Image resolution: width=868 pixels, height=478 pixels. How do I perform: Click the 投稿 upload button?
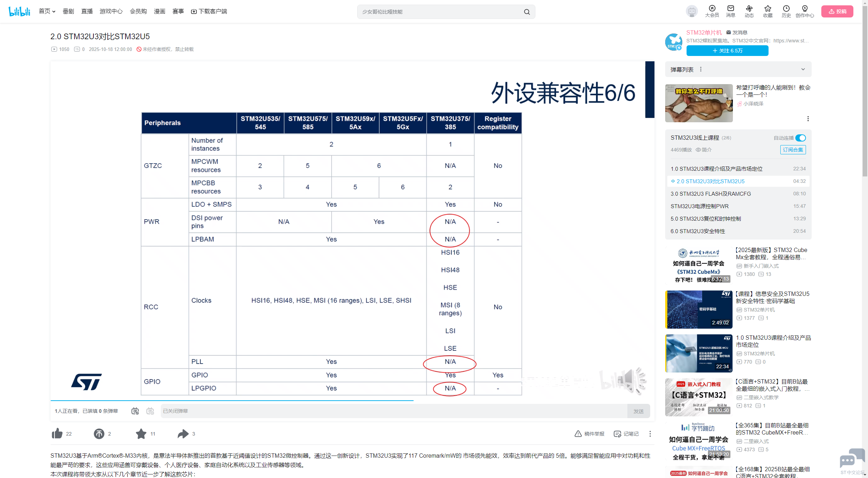tap(837, 11)
